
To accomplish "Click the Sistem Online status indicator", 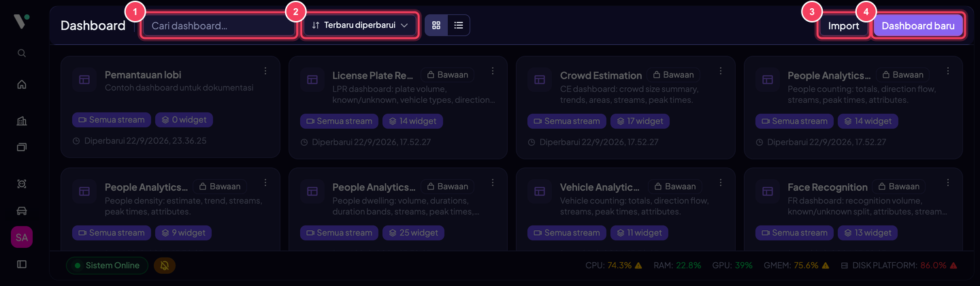I will click(107, 266).
